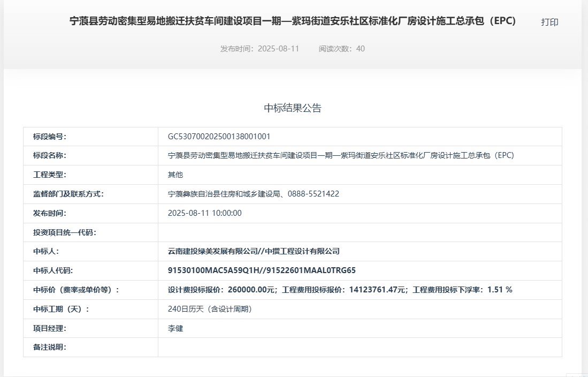The height and width of the screenshot is (377, 588).
Task: Click winning bidder 云南建投绿美发展有限公司 name
Action: (213, 251)
